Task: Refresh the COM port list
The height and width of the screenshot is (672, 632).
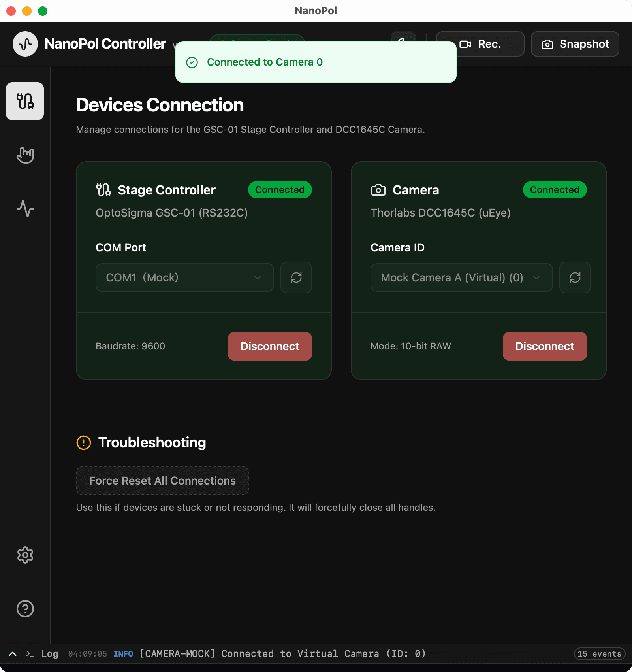Action: [296, 277]
